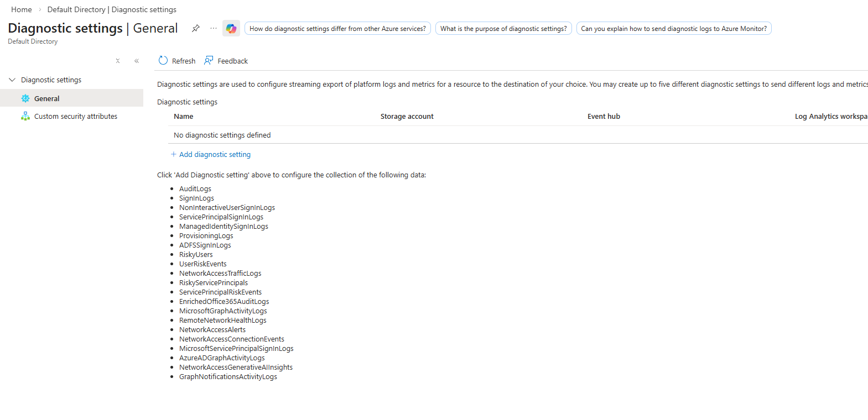Close the sidebar search with X icon
Viewport: 868px width, 420px height.
118,61
